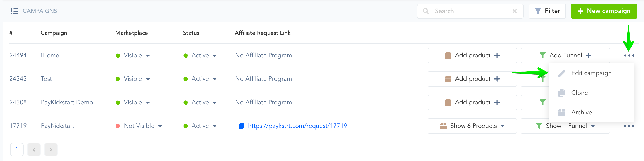Open the Filter button
Image resolution: width=644 pixels, height=161 pixels.
(x=547, y=11)
